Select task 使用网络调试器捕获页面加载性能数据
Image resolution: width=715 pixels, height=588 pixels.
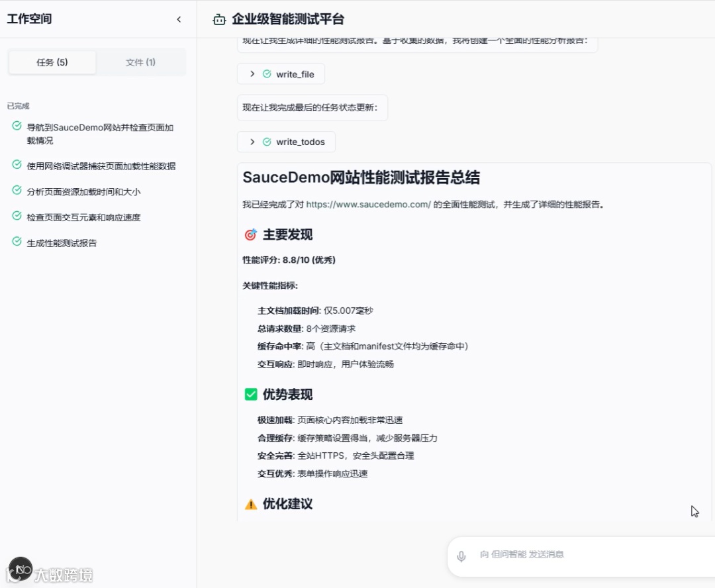click(101, 166)
